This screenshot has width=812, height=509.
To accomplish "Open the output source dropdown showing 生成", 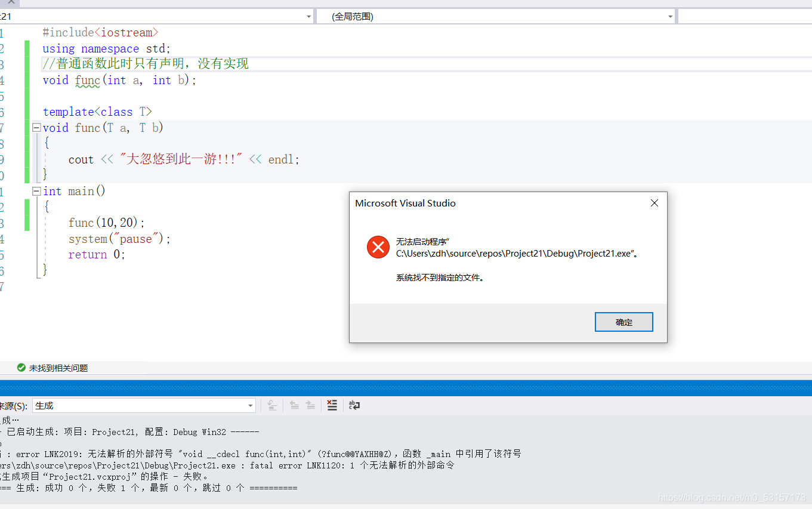I will [144, 406].
